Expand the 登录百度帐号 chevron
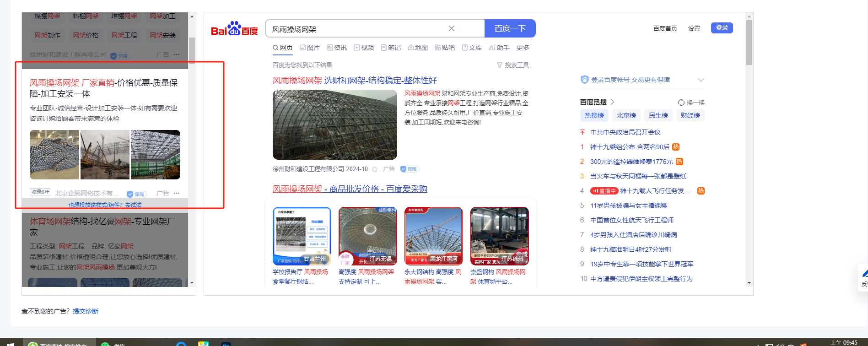 [x=701, y=80]
